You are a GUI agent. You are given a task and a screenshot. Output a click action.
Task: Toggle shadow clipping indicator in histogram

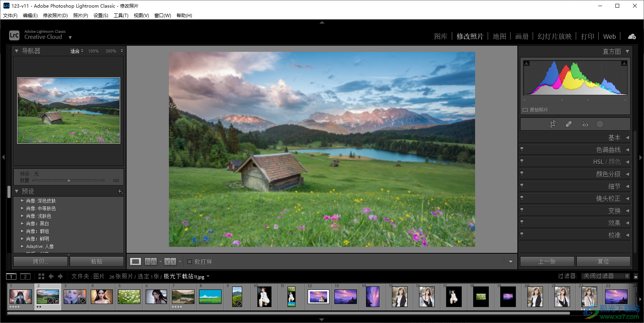(x=527, y=63)
